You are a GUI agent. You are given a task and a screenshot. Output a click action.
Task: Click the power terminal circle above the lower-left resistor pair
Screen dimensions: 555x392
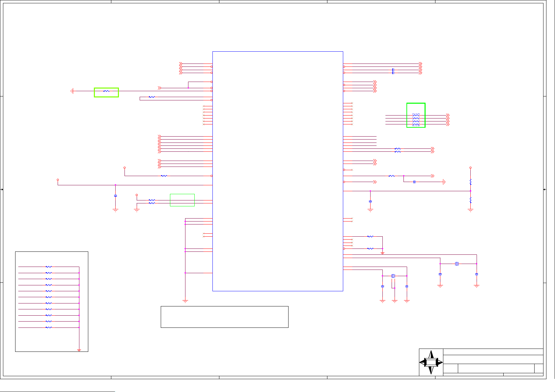tap(137, 195)
